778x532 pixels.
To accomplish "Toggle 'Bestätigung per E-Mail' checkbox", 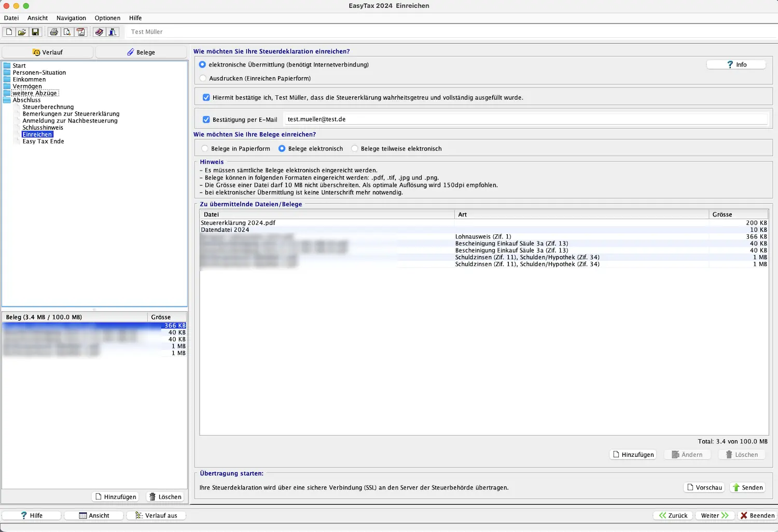I will (206, 120).
